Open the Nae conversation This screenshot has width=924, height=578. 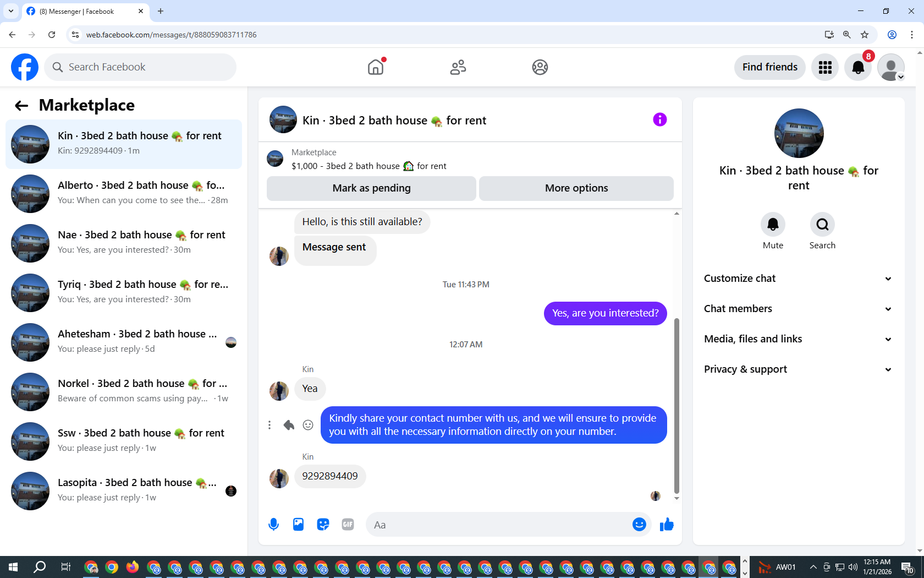tap(124, 243)
